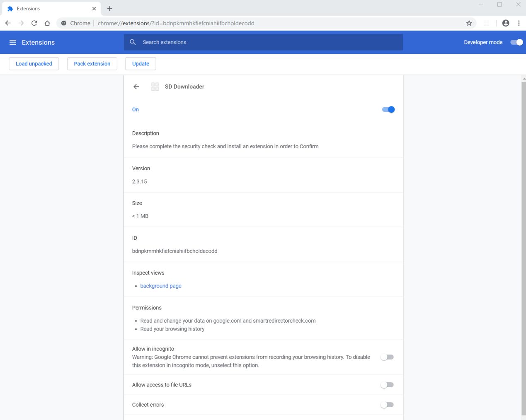The width and height of the screenshot is (526, 420).
Task: Toggle Developer mode off
Action: click(516, 42)
